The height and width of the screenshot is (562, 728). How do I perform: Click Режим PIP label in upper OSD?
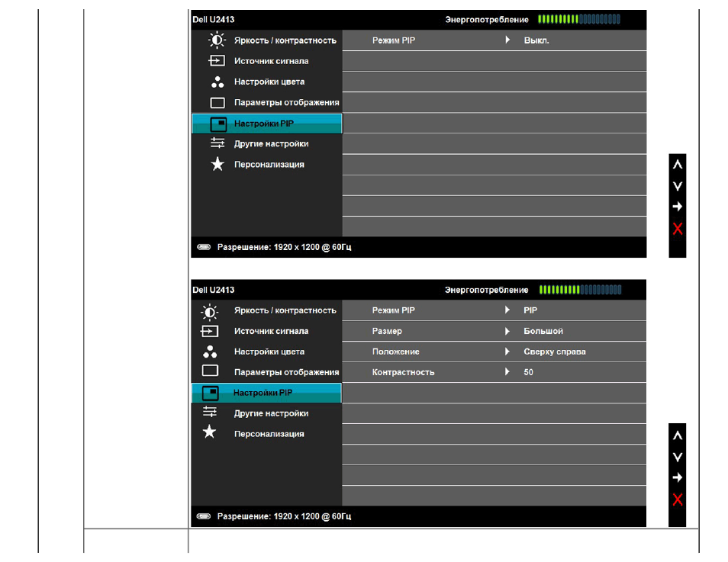coord(393,40)
